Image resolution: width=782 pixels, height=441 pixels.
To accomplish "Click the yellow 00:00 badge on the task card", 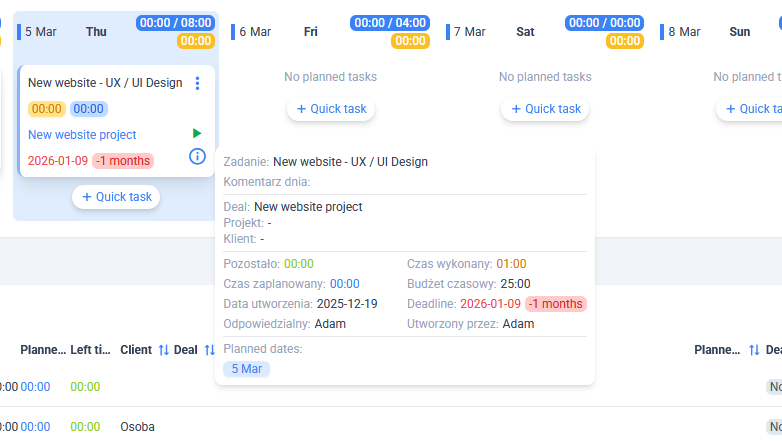I will point(47,109).
